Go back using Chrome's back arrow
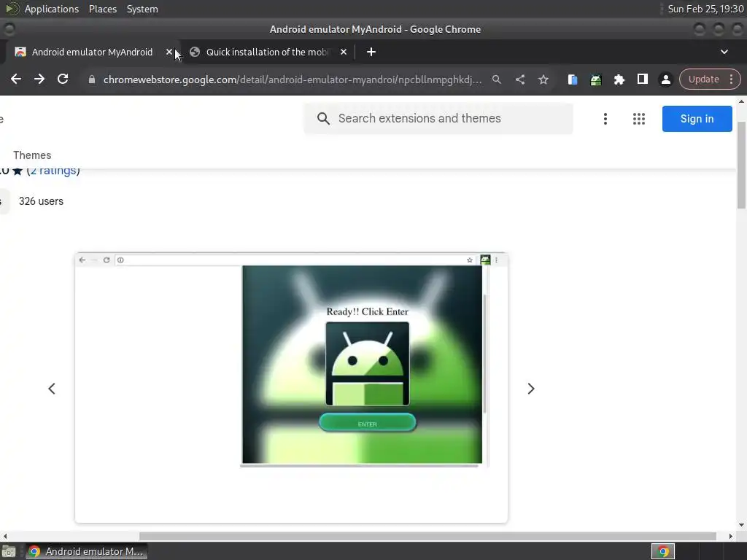747x560 pixels. tap(16, 79)
